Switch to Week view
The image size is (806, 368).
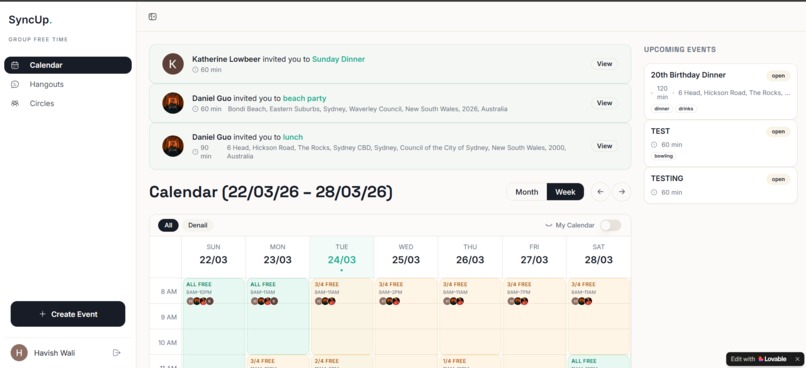(565, 192)
